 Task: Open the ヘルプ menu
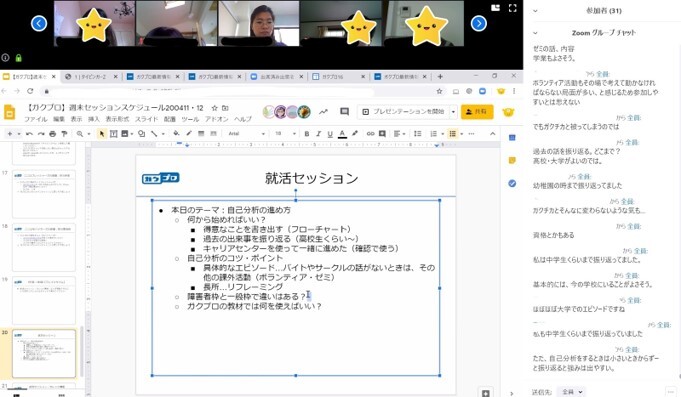[x=243, y=119]
